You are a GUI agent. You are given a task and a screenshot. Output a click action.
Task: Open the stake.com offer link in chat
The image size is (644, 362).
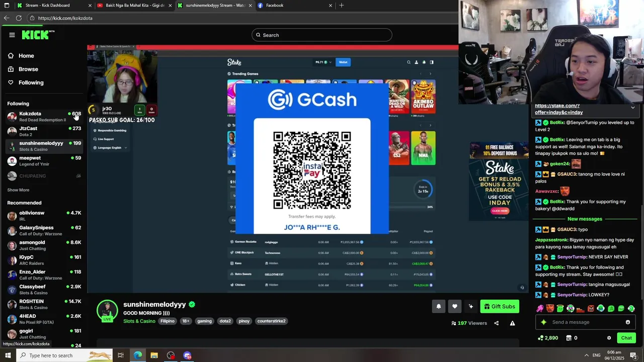click(558, 109)
